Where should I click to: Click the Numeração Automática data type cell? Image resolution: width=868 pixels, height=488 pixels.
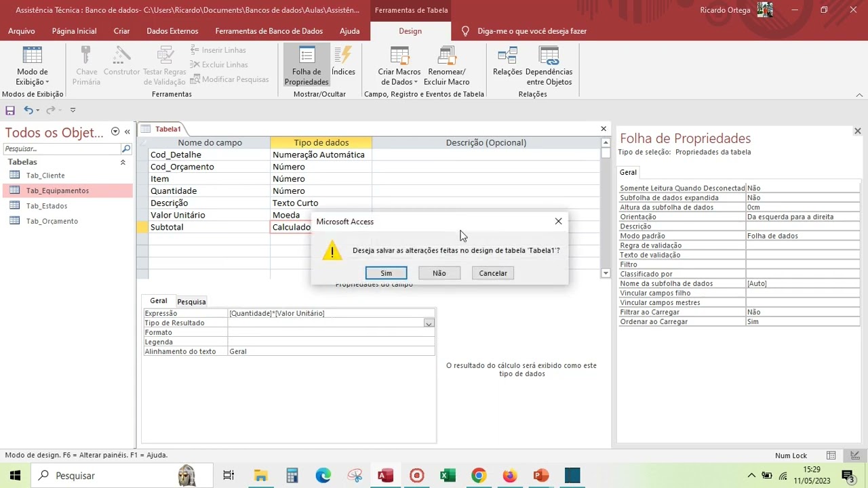click(x=321, y=155)
